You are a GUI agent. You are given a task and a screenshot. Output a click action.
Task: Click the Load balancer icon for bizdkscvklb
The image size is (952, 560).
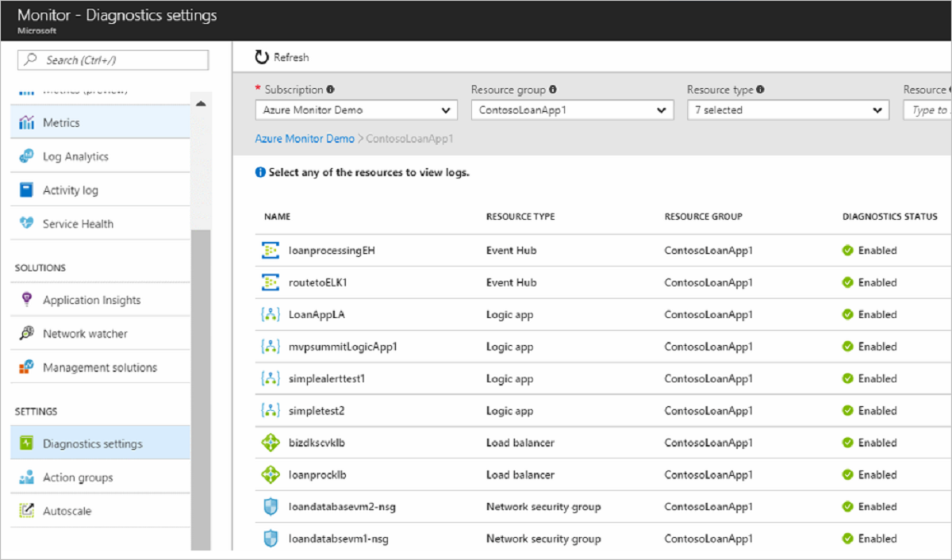(271, 443)
